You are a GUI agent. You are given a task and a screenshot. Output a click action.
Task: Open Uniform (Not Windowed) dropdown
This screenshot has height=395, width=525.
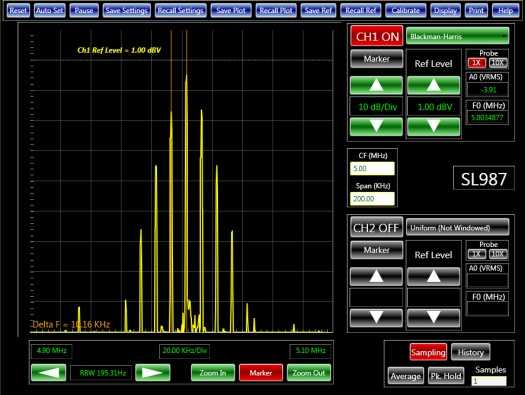coord(457,228)
